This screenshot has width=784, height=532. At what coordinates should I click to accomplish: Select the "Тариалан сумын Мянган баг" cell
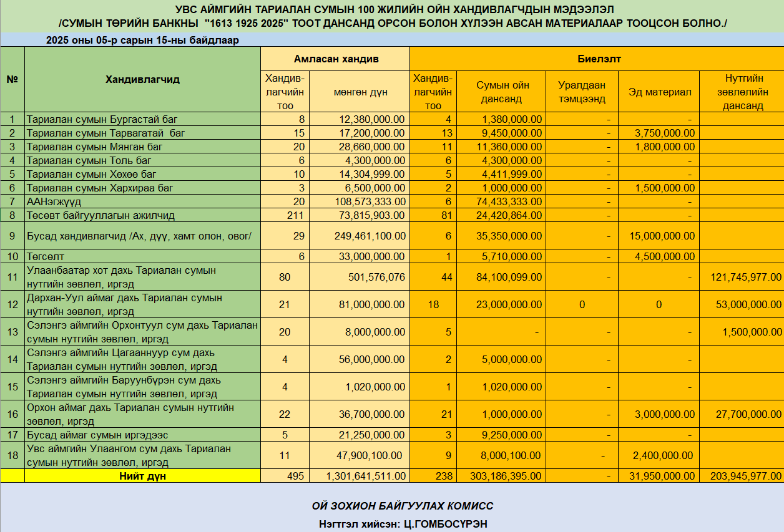[x=142, y=147]
